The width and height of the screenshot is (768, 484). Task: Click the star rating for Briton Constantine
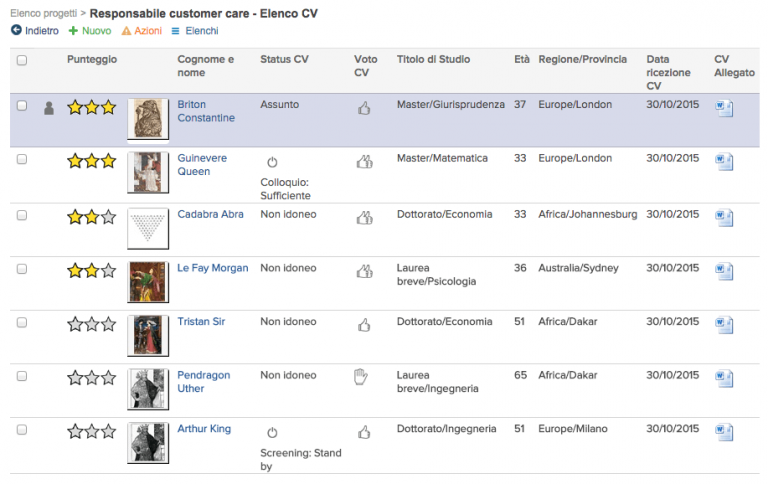click(x=92, y=107)
